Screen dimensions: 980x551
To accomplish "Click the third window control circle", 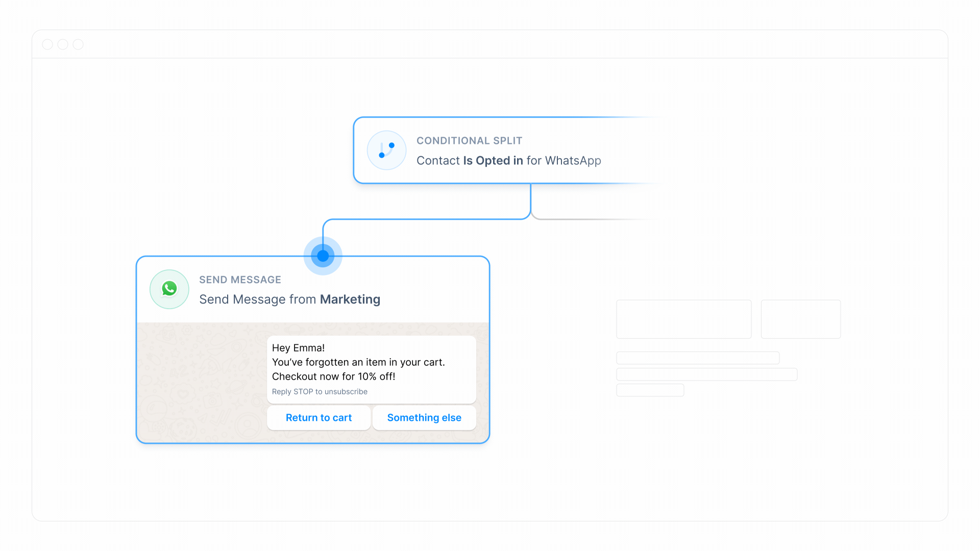I will [78, 44].
